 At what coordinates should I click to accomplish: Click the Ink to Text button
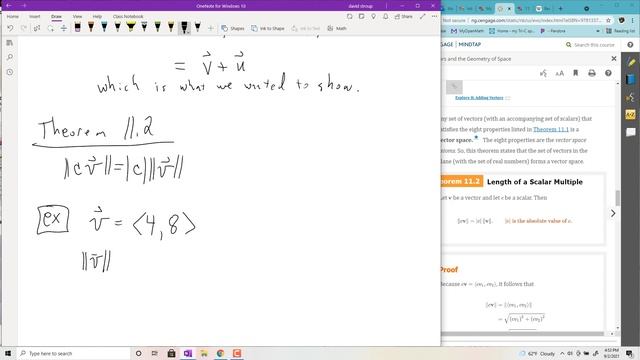pos(306,28)
